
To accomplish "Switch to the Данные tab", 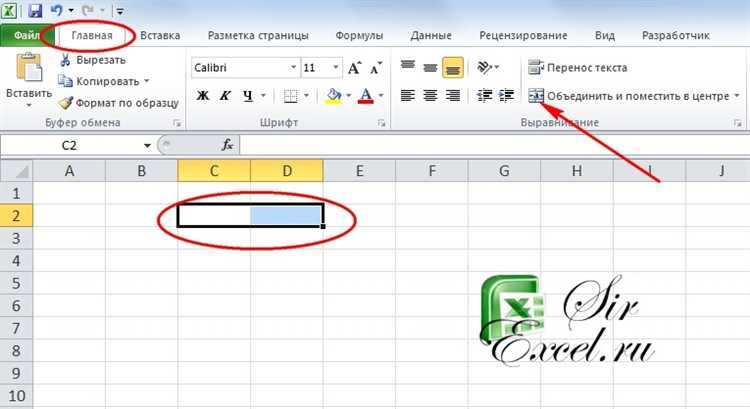I will point(431,35).
